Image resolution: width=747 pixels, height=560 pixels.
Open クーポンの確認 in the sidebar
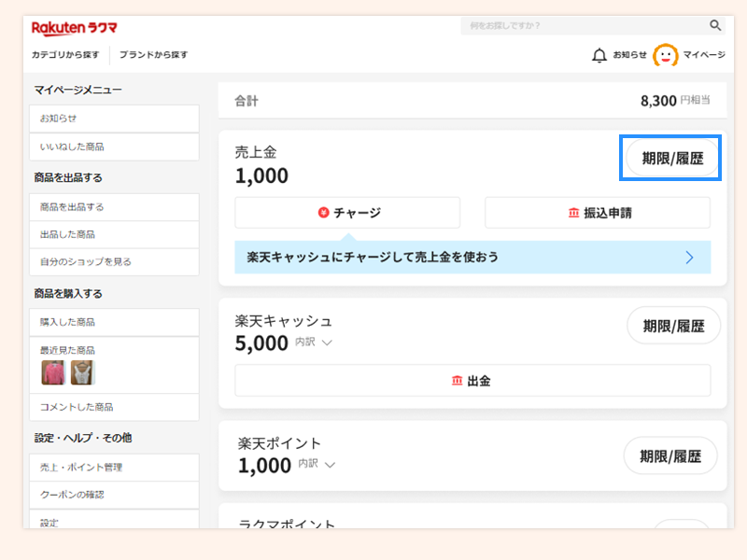coord(114,496)
